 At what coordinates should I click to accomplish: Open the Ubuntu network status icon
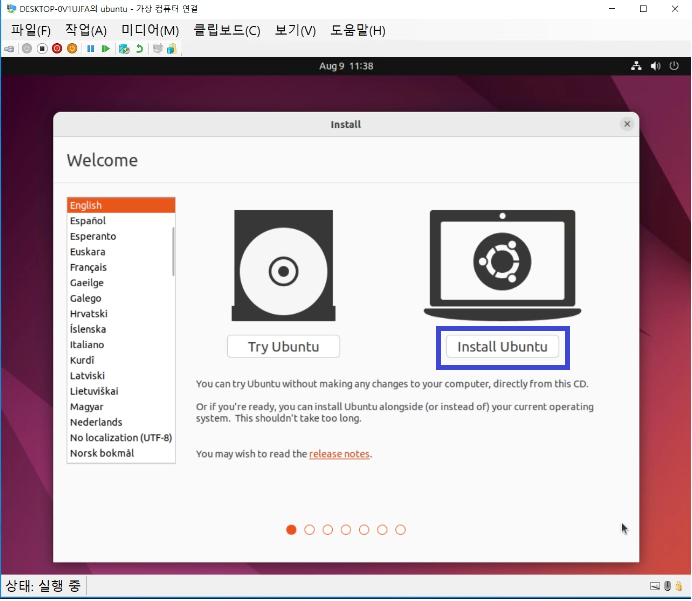(636, 66)
